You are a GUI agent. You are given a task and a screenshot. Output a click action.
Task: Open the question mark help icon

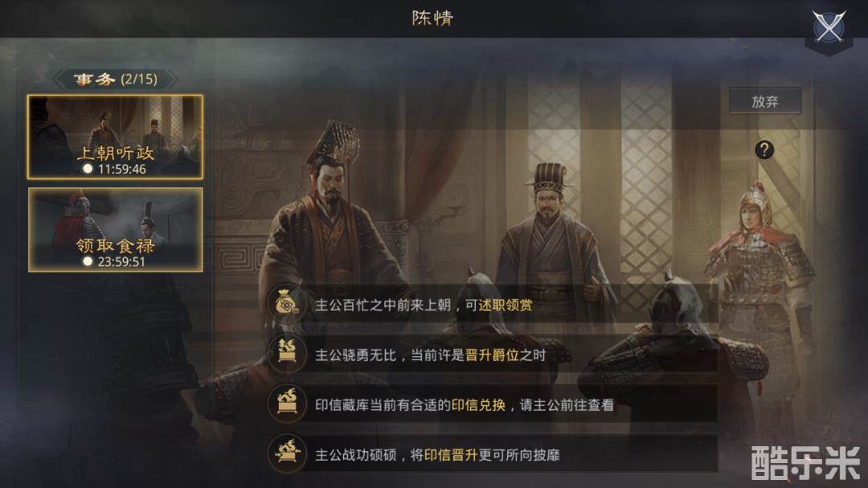764,150
